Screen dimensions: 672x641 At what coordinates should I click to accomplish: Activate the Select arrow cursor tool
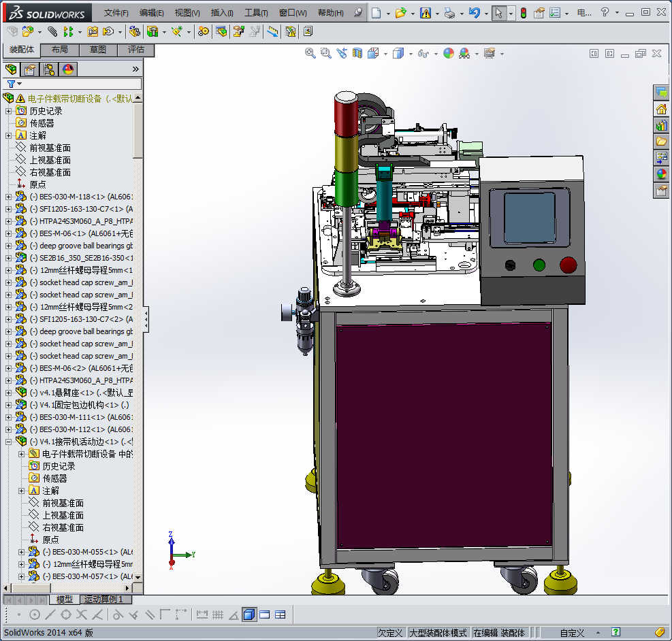[498, 13]
